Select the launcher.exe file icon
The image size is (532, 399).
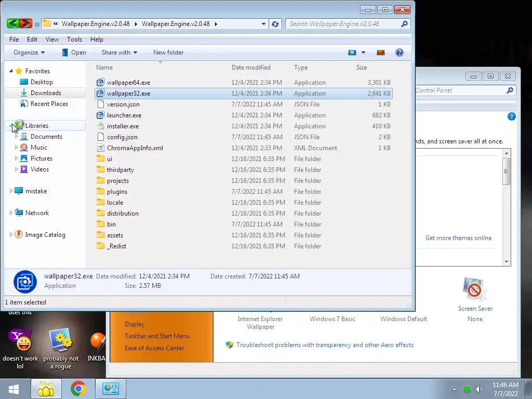(100, 115)
